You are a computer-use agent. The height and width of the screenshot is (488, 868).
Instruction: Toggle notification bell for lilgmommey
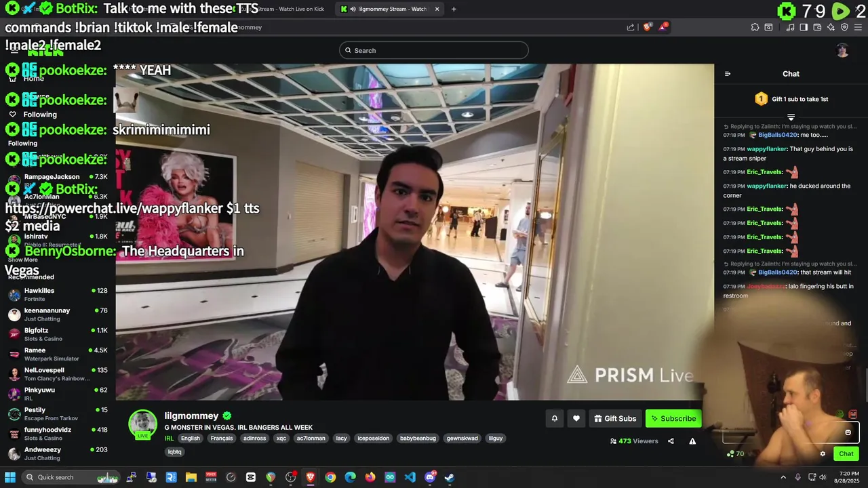pyautogui.click(x=554, y=418)
